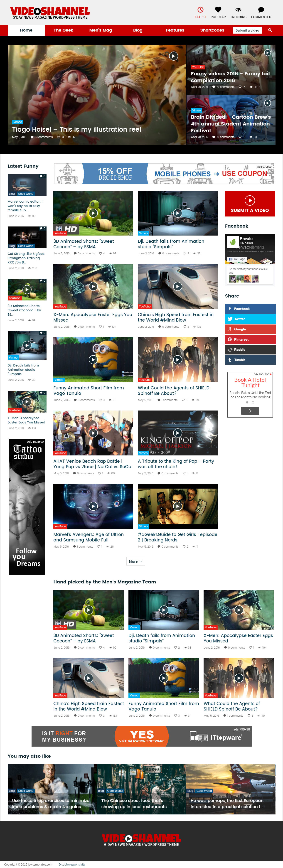Viewport: 283px width, 868px height.
Task: Click VideoChannel logo in header
Action: [x=50, y=13]
